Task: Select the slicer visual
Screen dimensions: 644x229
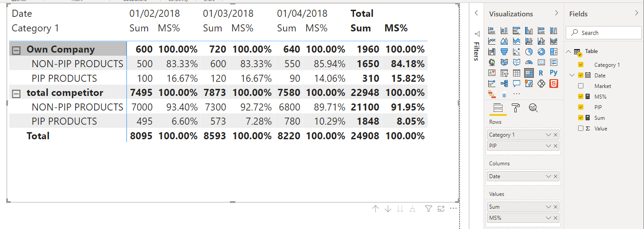Action: [x=504, y=73]
